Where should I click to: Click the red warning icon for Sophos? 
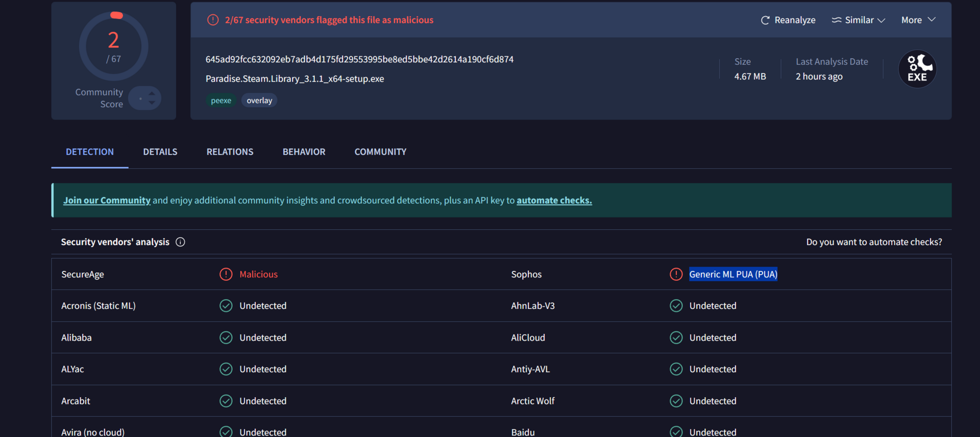676,274
